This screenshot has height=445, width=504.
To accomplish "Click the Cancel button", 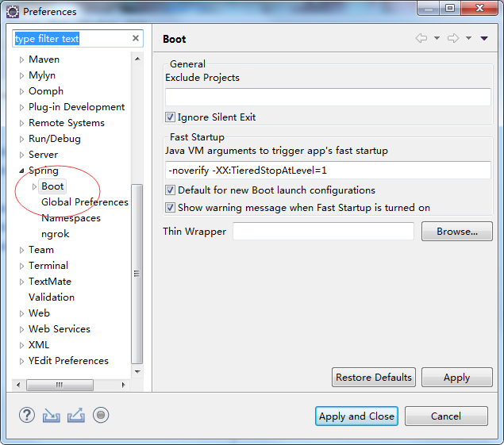I will tap(446, 416).
